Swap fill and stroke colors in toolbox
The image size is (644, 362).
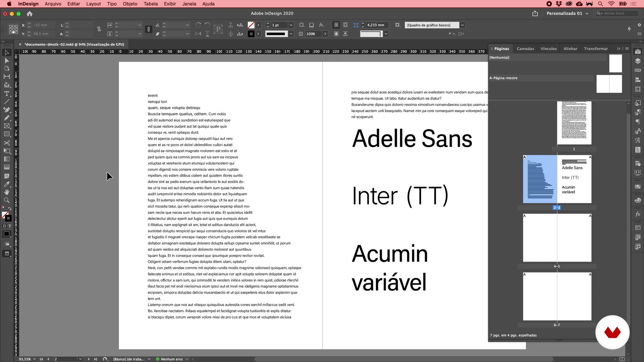[x=10, y=208]
